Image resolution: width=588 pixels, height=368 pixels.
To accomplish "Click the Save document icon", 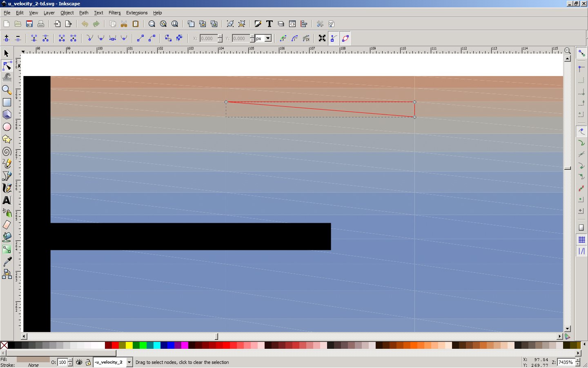I will [29, 24].
